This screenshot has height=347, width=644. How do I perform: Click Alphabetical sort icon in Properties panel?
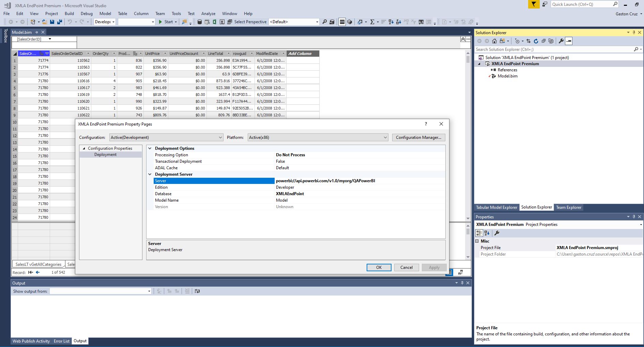pyautogui.click(x=487, y=233)
